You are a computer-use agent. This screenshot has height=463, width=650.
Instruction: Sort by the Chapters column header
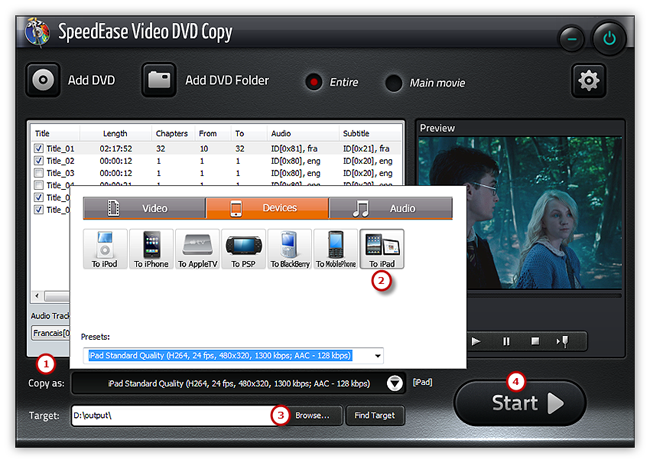click(172, 133)
